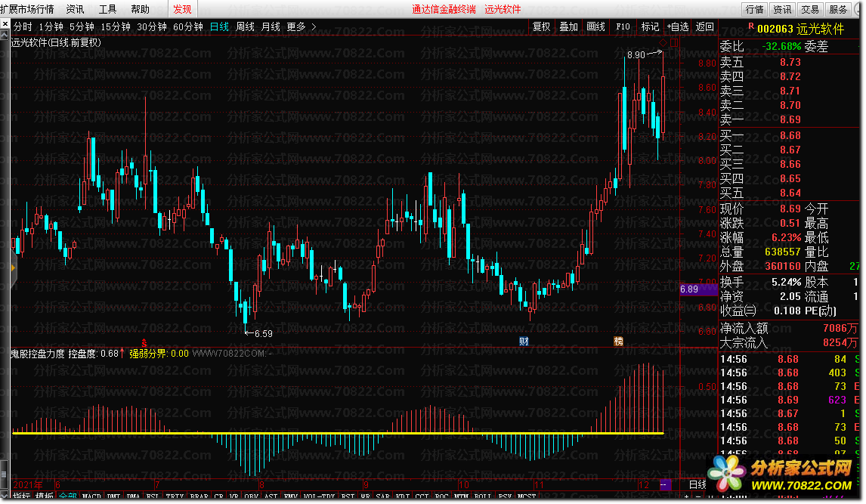
Task: Click the 标记 mark button
Action: point(650,26)
